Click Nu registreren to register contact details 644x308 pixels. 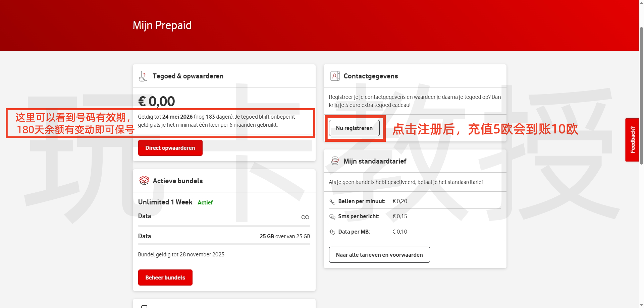(x=354, y=128)
